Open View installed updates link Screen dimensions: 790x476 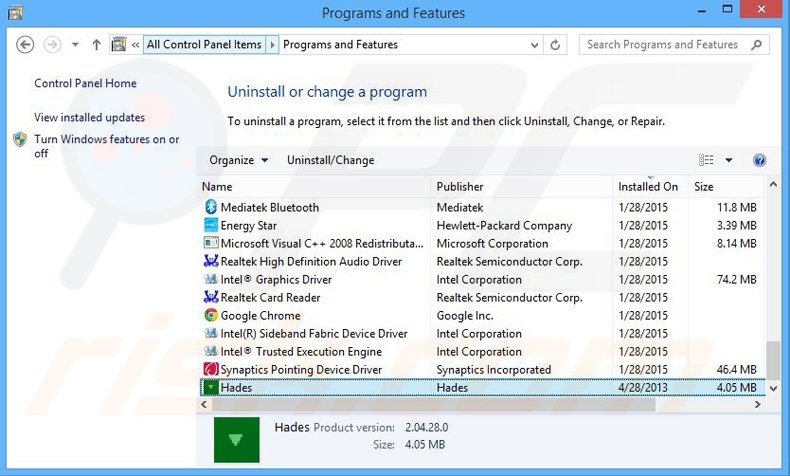coord(89,117)
